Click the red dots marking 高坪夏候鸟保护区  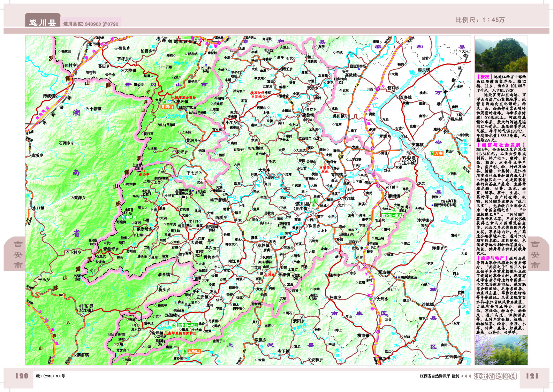pyautogui.click(x=166, y=333)
